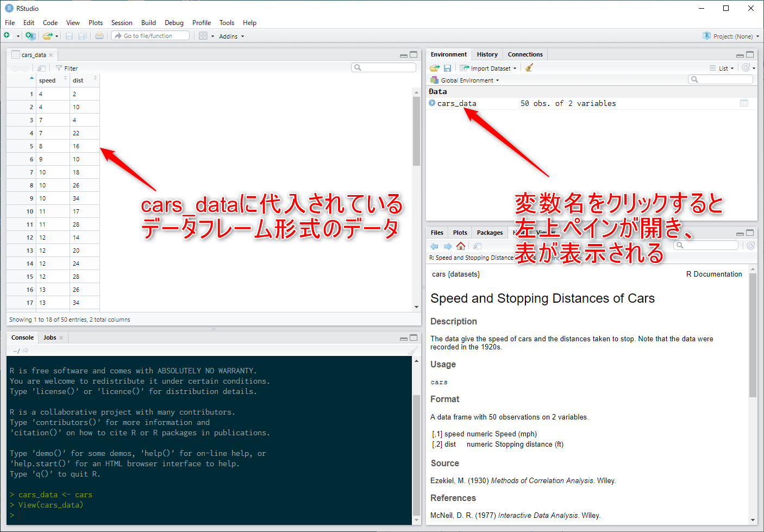Viewport: 764px width, 532px height.
Task: Open the workspace panes layout icon
Action: point(203,36)
